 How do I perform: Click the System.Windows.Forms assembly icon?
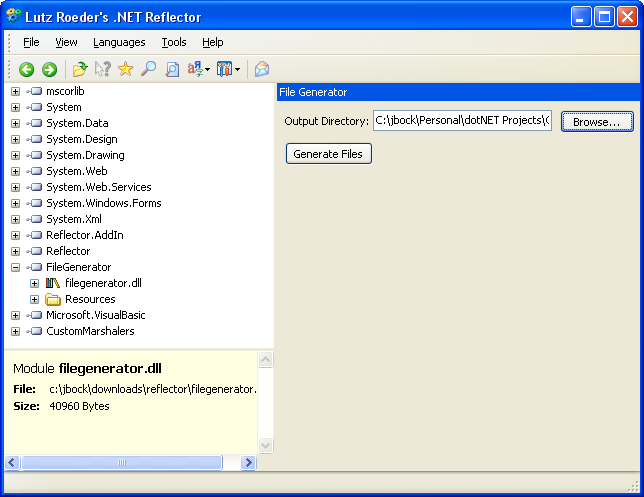click(x=34, y=203)
